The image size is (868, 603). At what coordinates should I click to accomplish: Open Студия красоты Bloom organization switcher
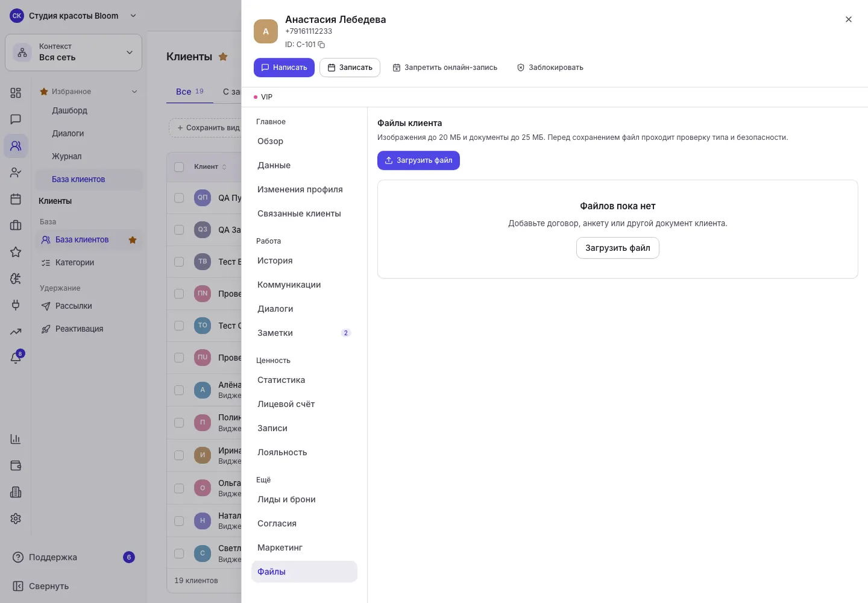click(x=74, y=16)
